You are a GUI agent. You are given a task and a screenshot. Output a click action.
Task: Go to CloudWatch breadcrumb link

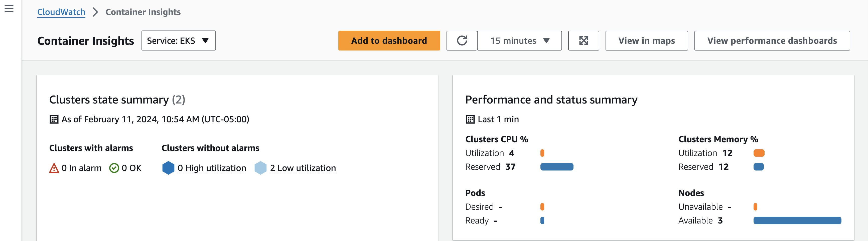[61, 12]
